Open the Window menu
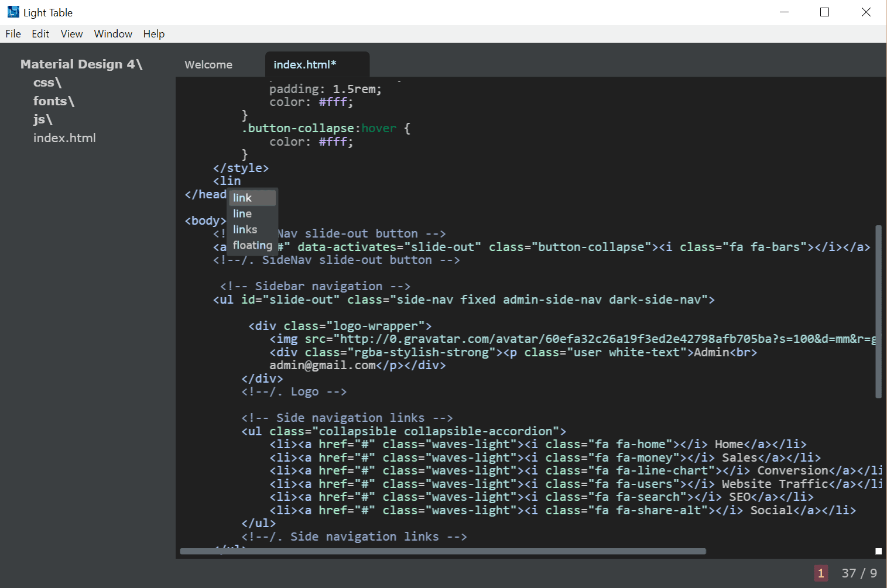The height and width of the screenshot is (588, 887). (113, 34)
